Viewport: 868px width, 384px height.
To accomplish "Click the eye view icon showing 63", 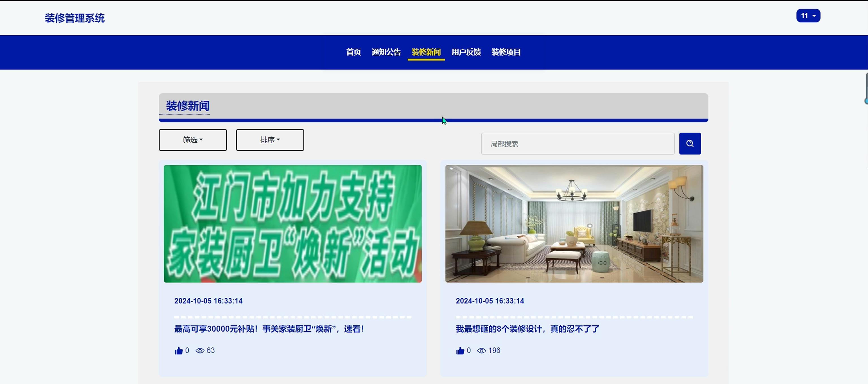I will 200,351.
